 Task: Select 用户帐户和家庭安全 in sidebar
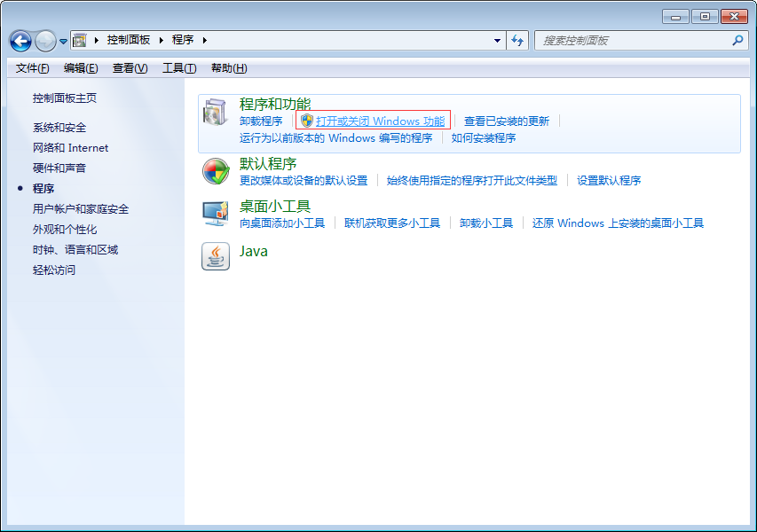pos(81,209)
